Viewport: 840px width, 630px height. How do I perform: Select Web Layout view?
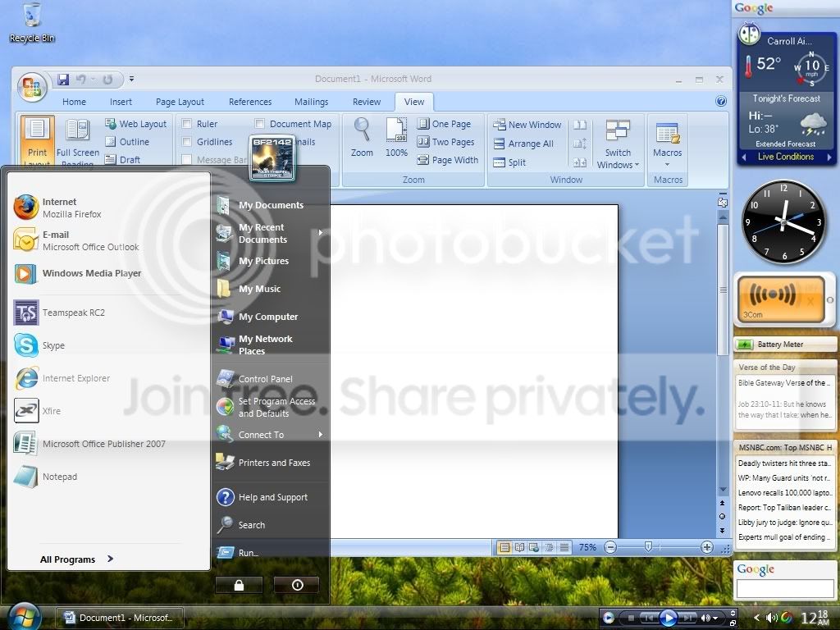point(136,124)
